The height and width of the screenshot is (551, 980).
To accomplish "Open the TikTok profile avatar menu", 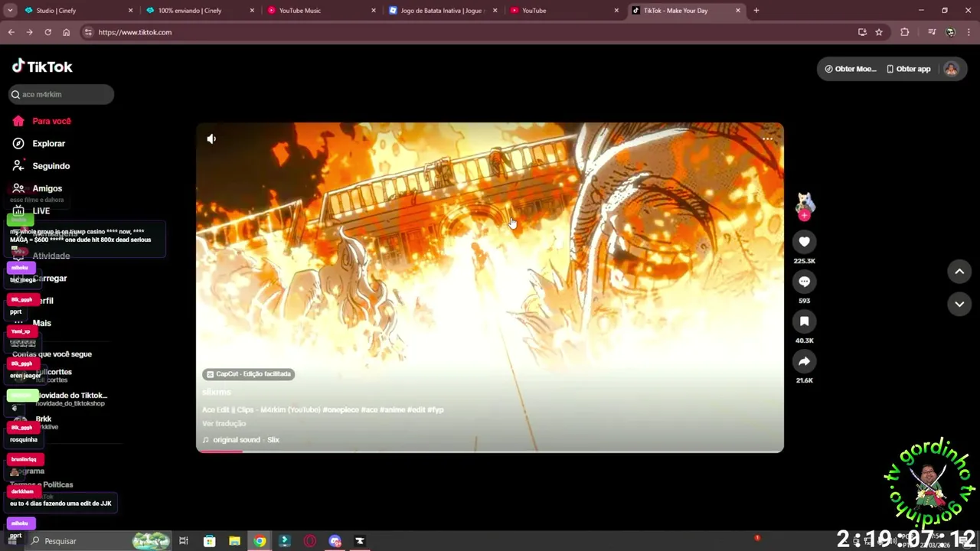I will pos(951,69).
